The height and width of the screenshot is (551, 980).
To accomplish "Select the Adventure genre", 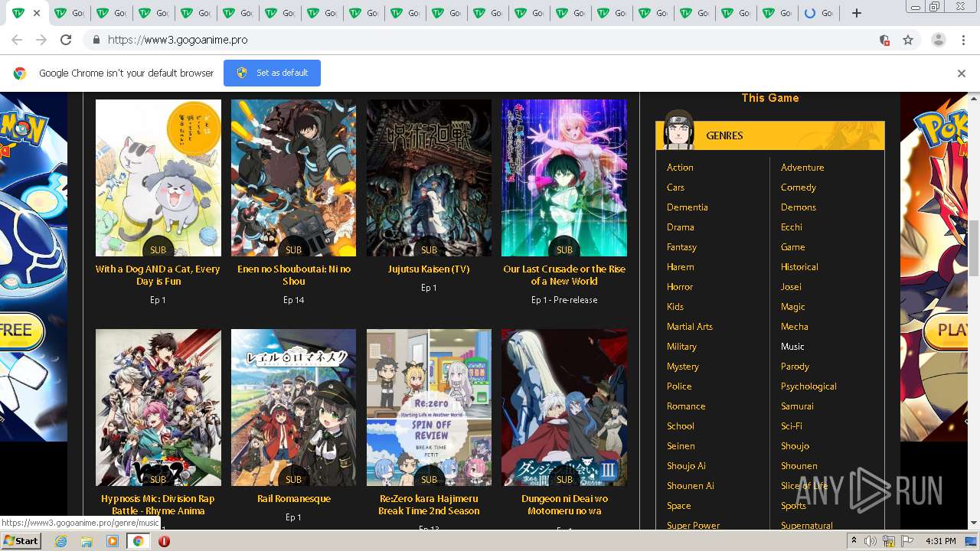I will click(802, 168).
